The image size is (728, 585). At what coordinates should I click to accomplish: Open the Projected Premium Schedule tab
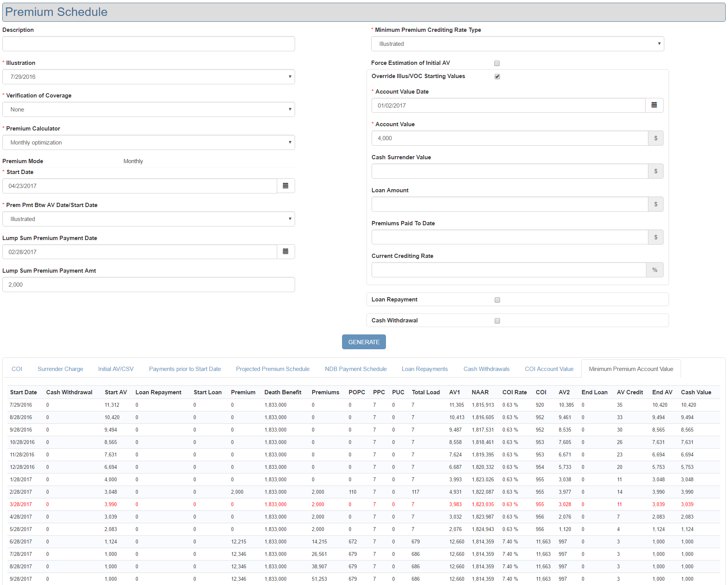coord(273,369)
